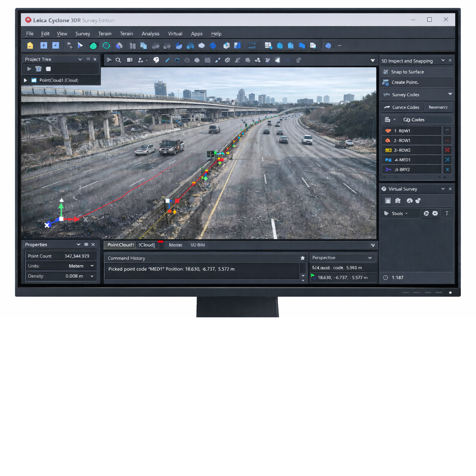Screen dimensions: 476x476
Task: Click the magnifier zoom tool in viewport toolbar
Action: 118,60
